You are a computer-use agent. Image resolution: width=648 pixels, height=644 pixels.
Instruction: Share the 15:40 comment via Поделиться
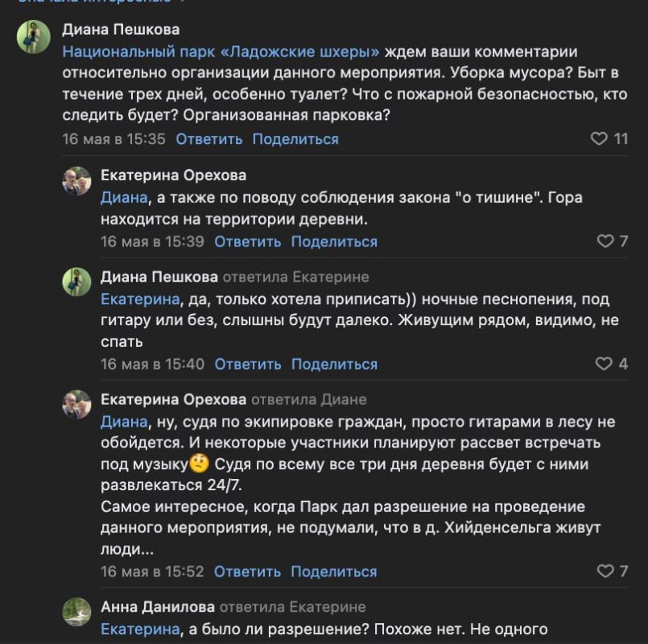coord(334,364)
